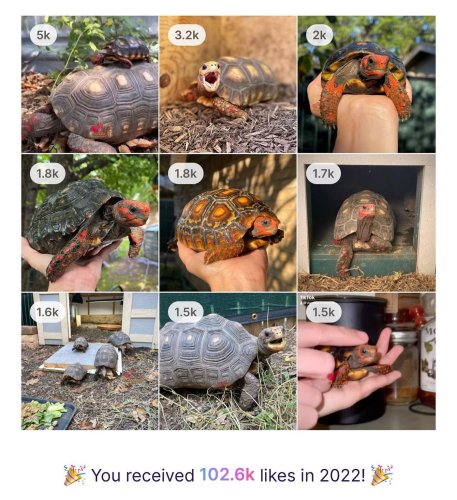Image resolution: width=457 pixels, height=500 pixels.
Task: Click the left party popper emoji
Action: pos(74,475)
